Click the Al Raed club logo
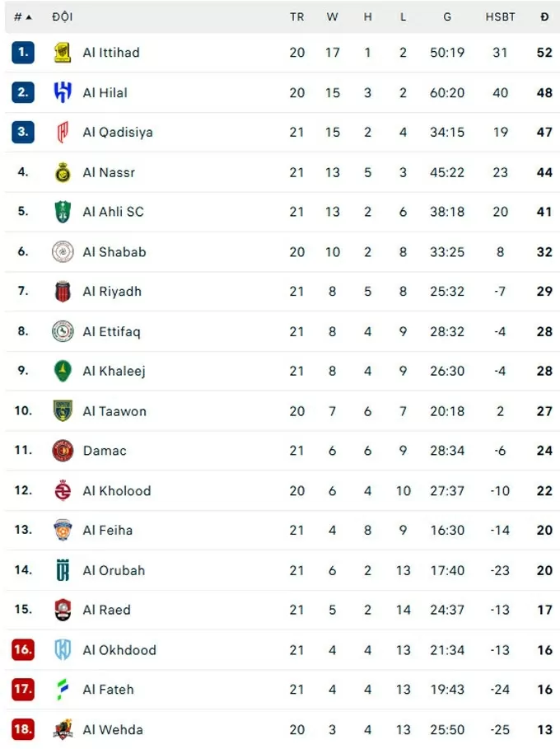The width and height of the screenshot is (560, 749). click(x=62, y=610)
